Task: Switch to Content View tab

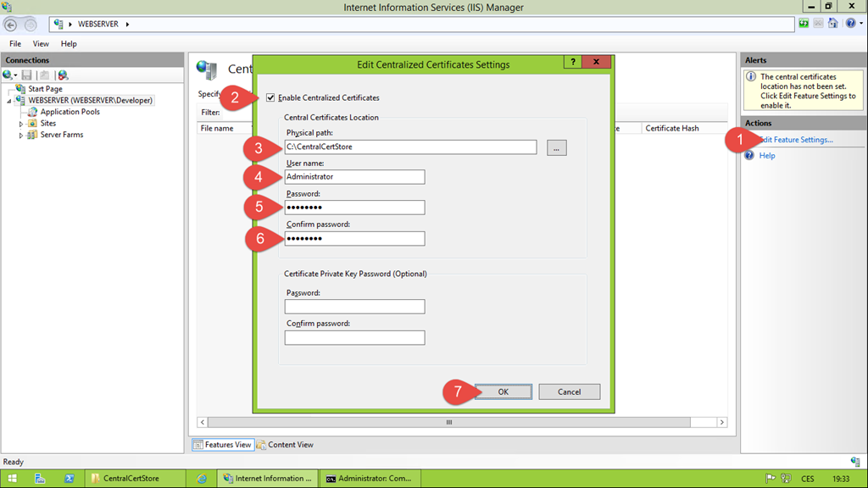Action: (x=285, y=444)
